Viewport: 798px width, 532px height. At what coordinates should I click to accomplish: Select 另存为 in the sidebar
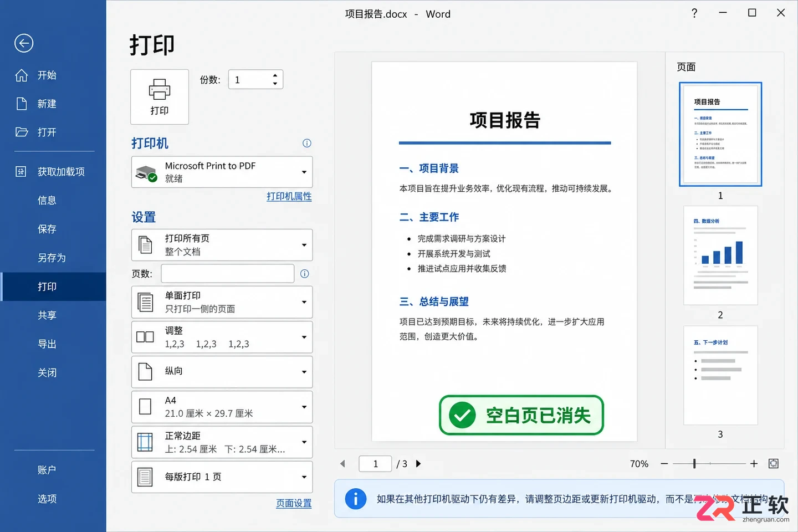click(53, 258)
